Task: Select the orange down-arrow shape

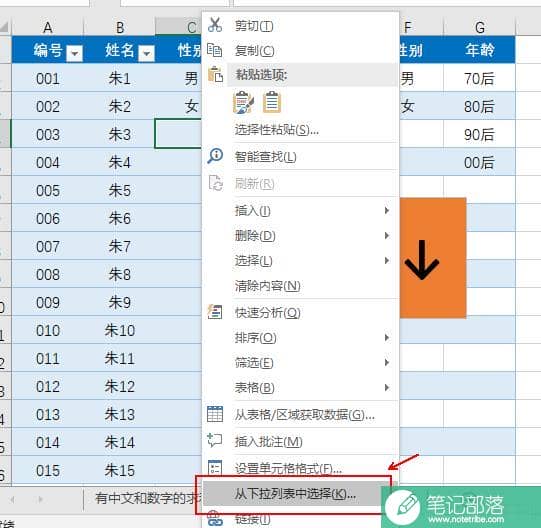Action: [x=433, y=258]
